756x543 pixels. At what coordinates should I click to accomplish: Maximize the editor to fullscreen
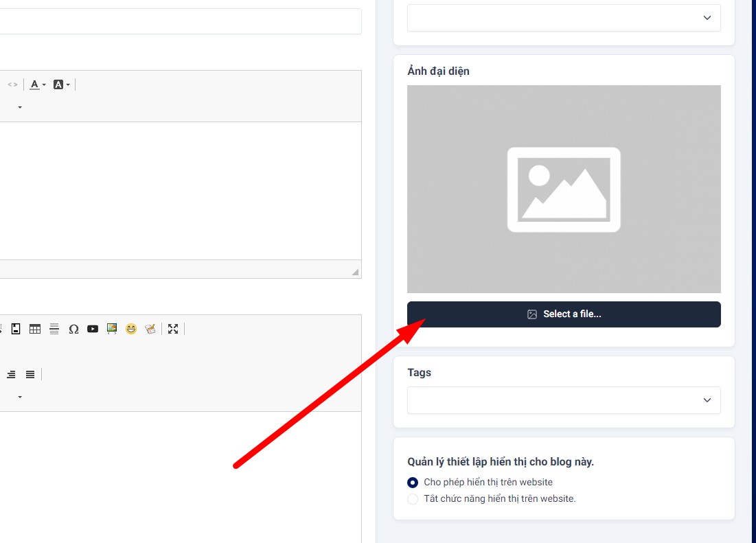(173, 329)
